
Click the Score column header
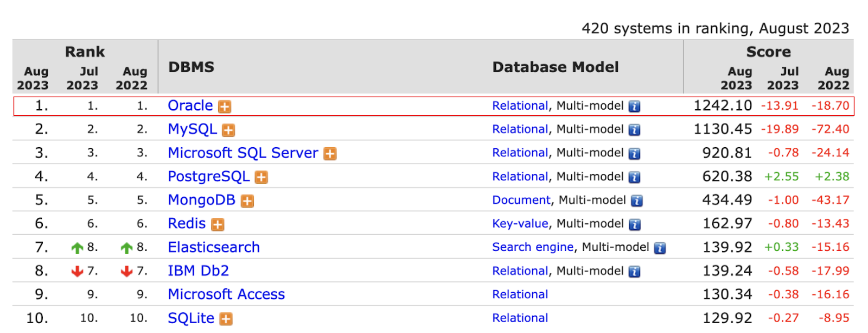tap(768, 52)
